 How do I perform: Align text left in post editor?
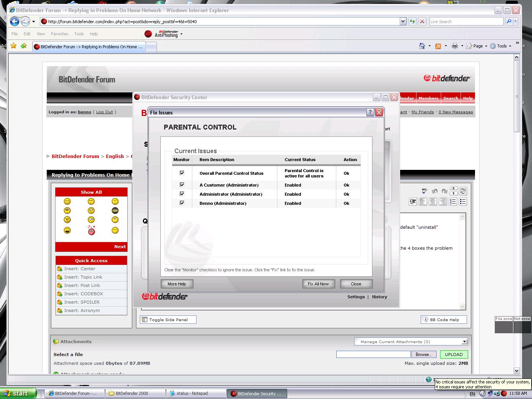tap(423, 202)
